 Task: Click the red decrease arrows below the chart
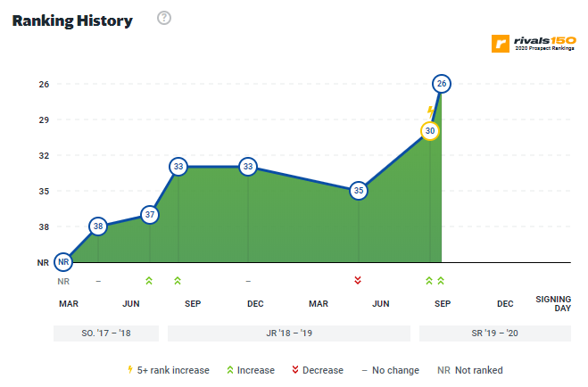click(x=358, y=280)
